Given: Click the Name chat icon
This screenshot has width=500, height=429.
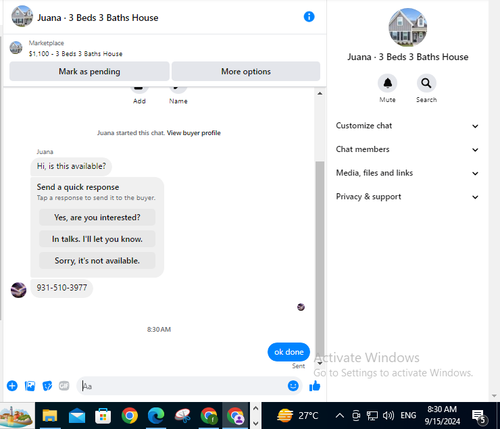Looking at the screenshot, I should [178, 89].
